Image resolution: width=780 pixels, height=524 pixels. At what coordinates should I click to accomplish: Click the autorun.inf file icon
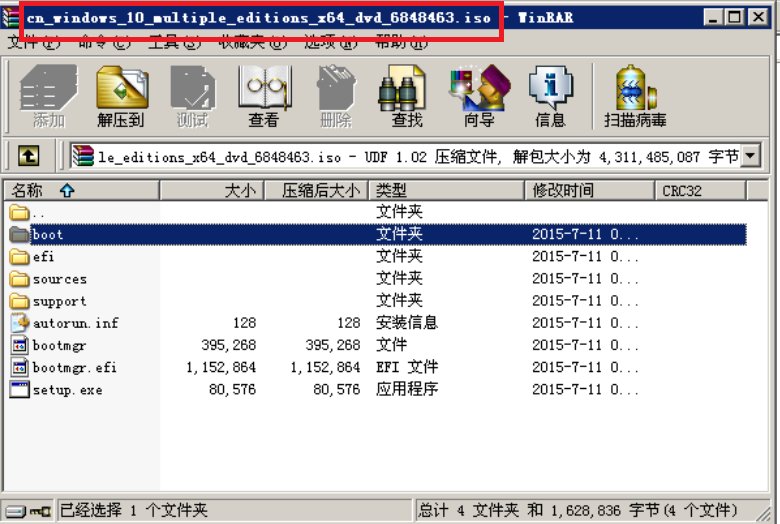pyautogui.click(x=20, y=323)
